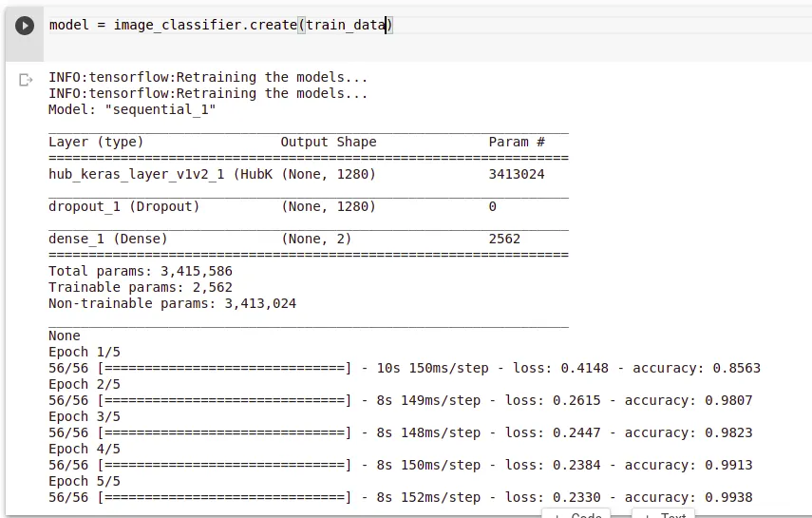The width and height of the screenshot is (812, 518).
Task: Click the 'accuracy: 0.9823' value
Action: pyautogui.click(x=689, y=432)
